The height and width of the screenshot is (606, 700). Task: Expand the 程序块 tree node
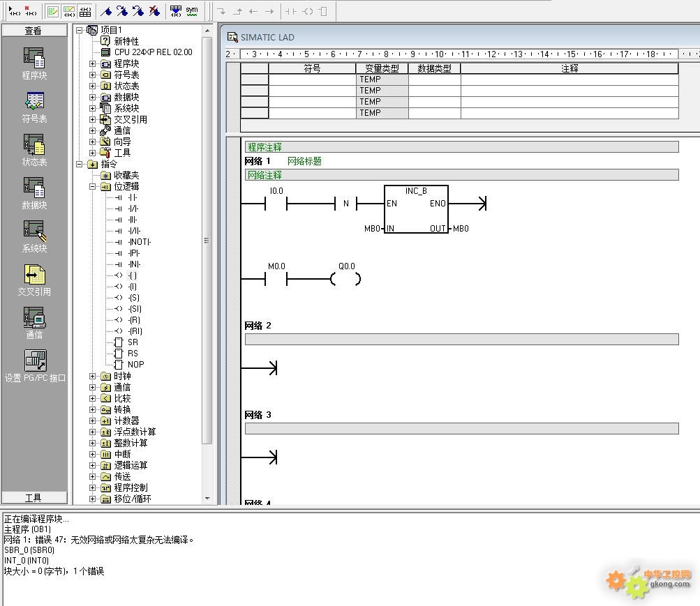click(92, 63)
